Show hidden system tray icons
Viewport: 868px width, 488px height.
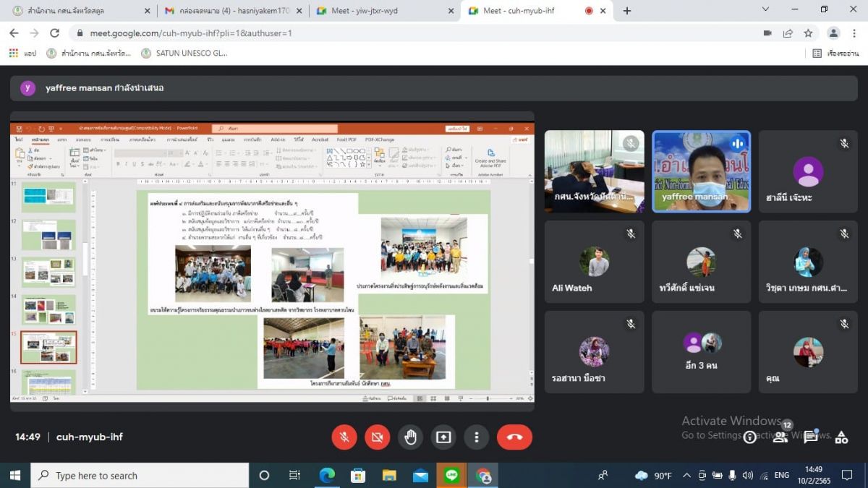pos(686,475)
